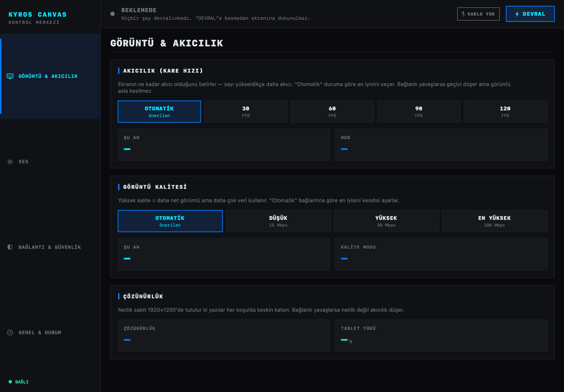Click the BAĞLI connection status label
The image size is (564, 392).
[x=22, y=382]
